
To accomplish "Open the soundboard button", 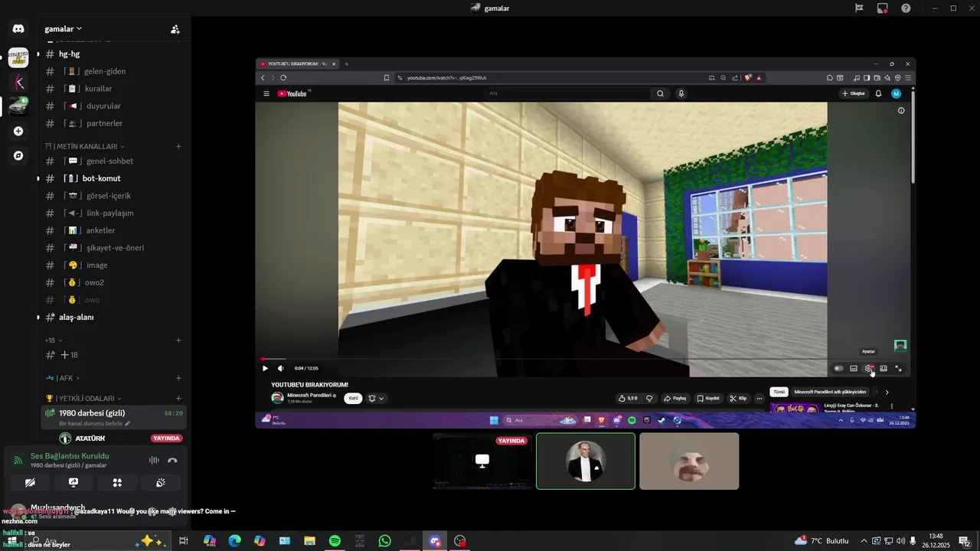I will [161, 483].
